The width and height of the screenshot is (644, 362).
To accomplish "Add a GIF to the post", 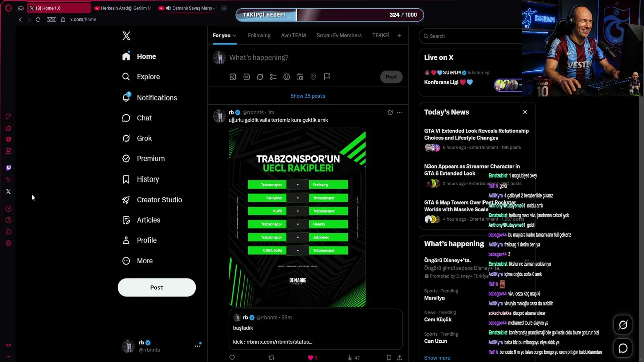I will [247, 77].
